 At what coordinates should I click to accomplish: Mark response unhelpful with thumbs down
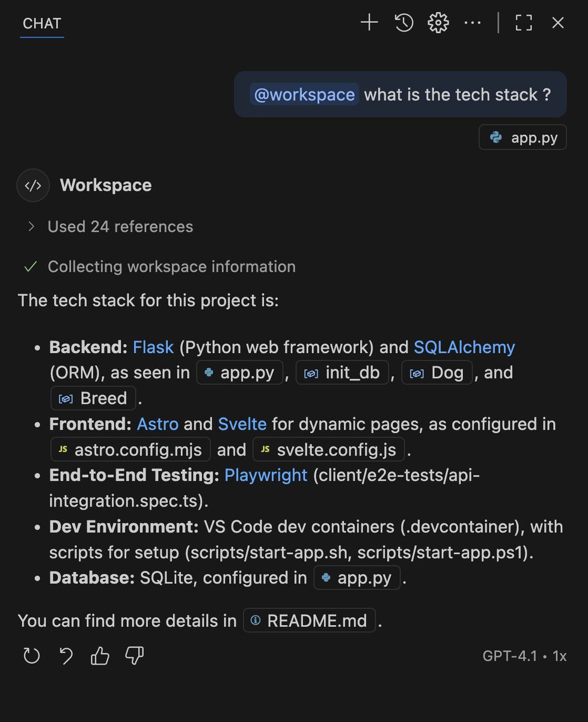[x=135, y=656]
